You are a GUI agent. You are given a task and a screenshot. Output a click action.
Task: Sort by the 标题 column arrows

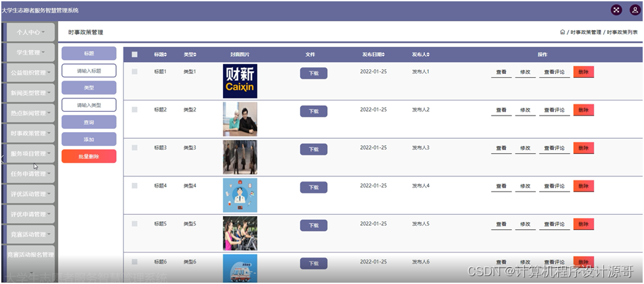tap(166, 55)
